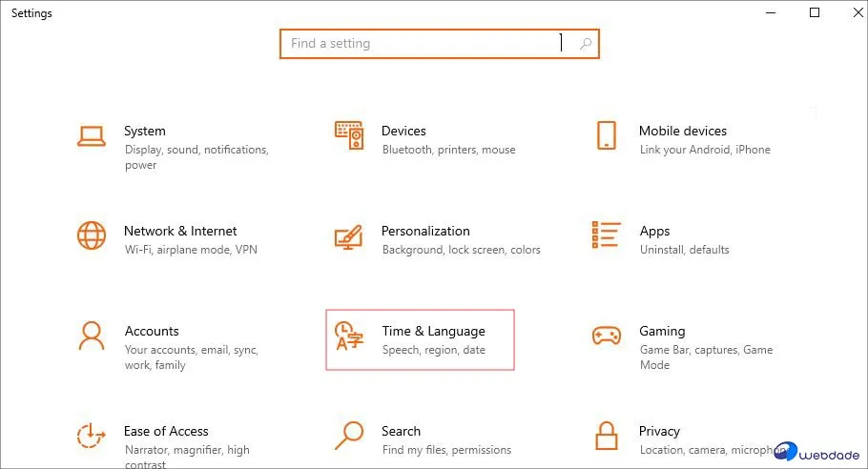Open Search settings heading
868x469 pixels.
point(401,432)
